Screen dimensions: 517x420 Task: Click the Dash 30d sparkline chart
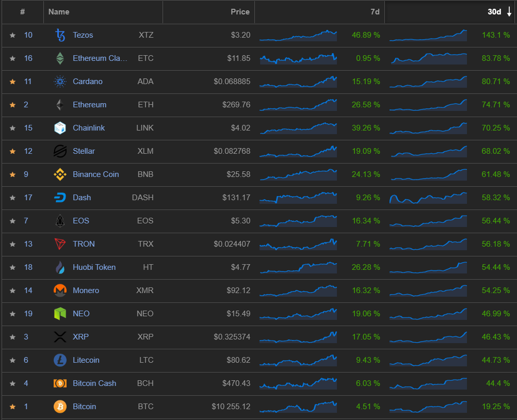click(x=428, y=198)
